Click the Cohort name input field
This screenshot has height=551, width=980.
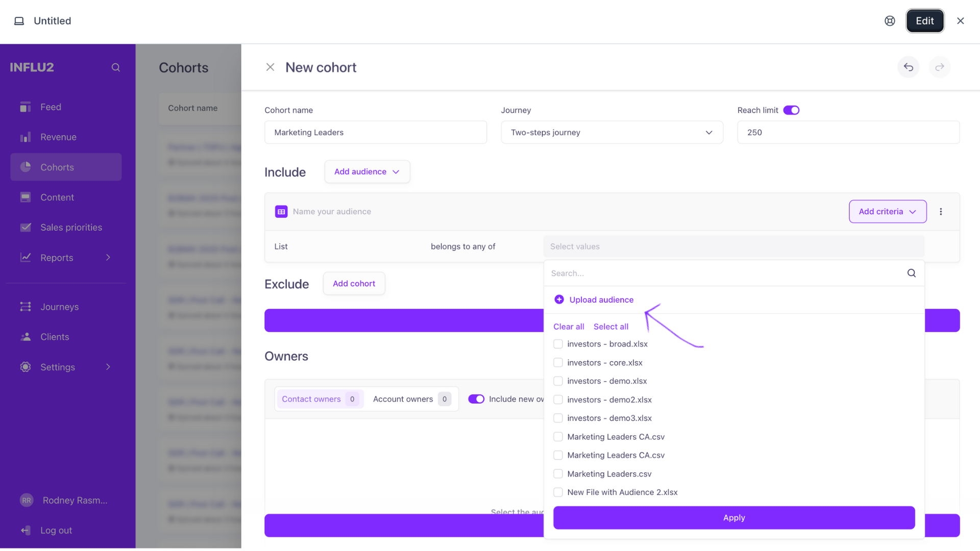click(x=376, y=133)
